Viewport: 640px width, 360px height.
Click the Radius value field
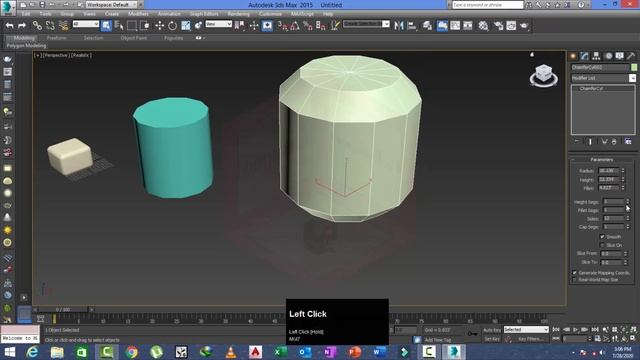(609, 171)
